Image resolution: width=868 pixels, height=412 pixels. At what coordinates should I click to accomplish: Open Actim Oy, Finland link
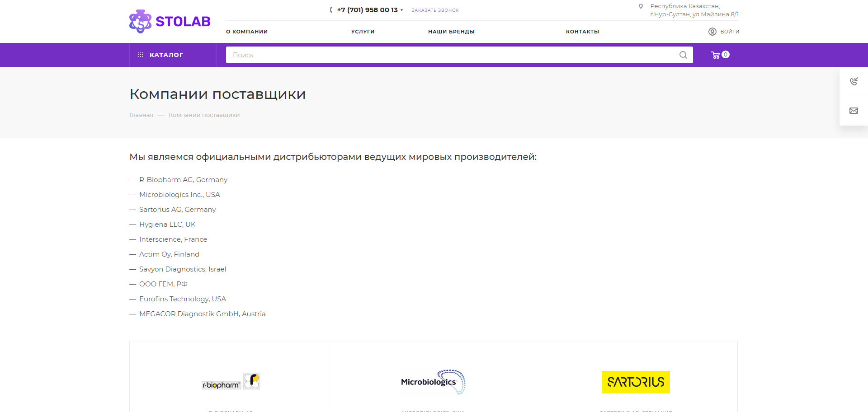point(169,254)
